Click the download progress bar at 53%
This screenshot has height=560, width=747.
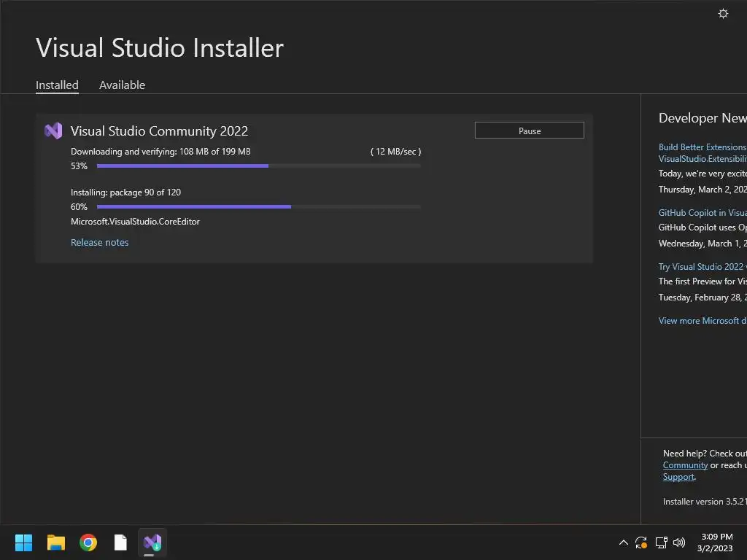tap(259, 166)
